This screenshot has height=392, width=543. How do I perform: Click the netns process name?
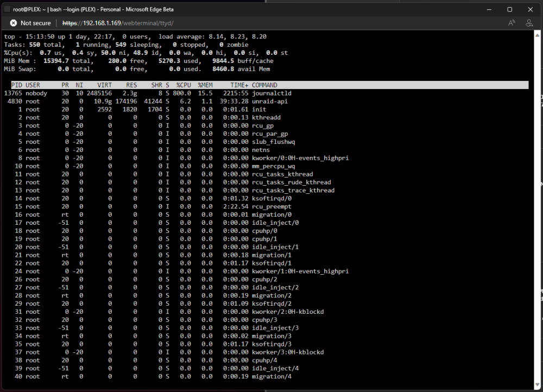tap(261, 150)
